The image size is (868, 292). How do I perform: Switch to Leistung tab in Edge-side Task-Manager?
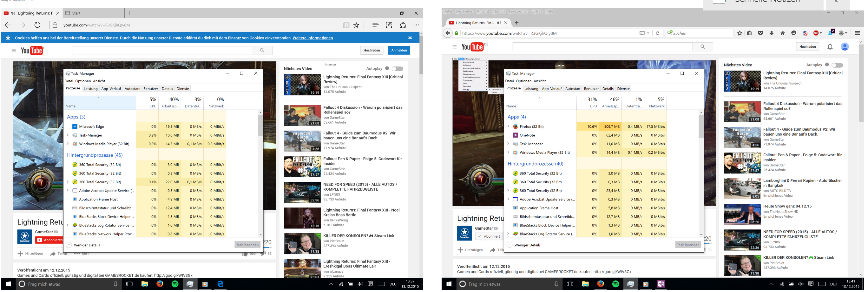tap(91, 89)
